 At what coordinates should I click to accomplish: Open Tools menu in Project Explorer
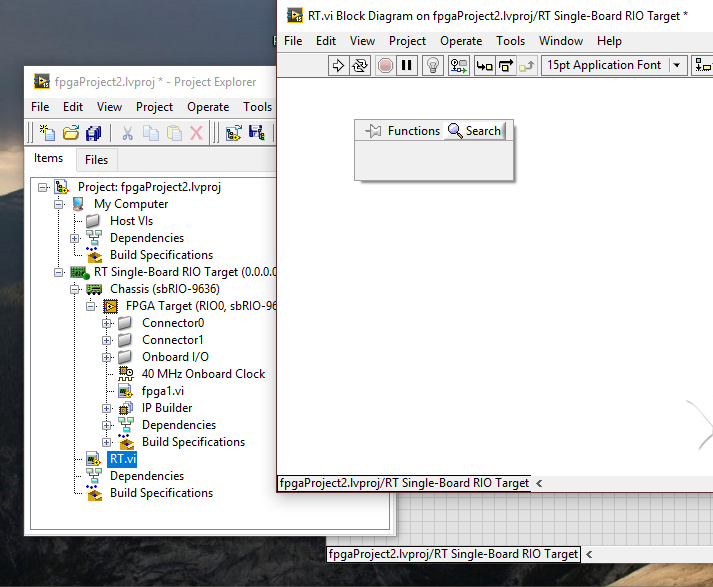click(x=257, y=107)
